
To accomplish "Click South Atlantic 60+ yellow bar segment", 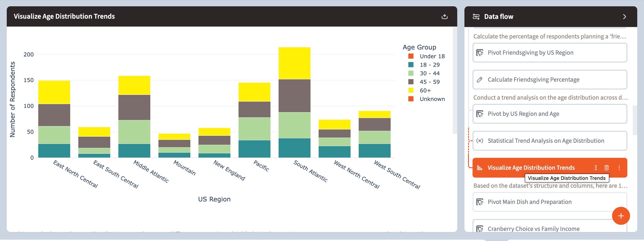I will [x=295, y=63].
